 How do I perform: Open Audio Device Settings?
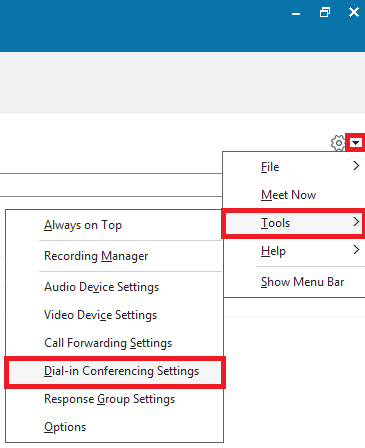114,287
